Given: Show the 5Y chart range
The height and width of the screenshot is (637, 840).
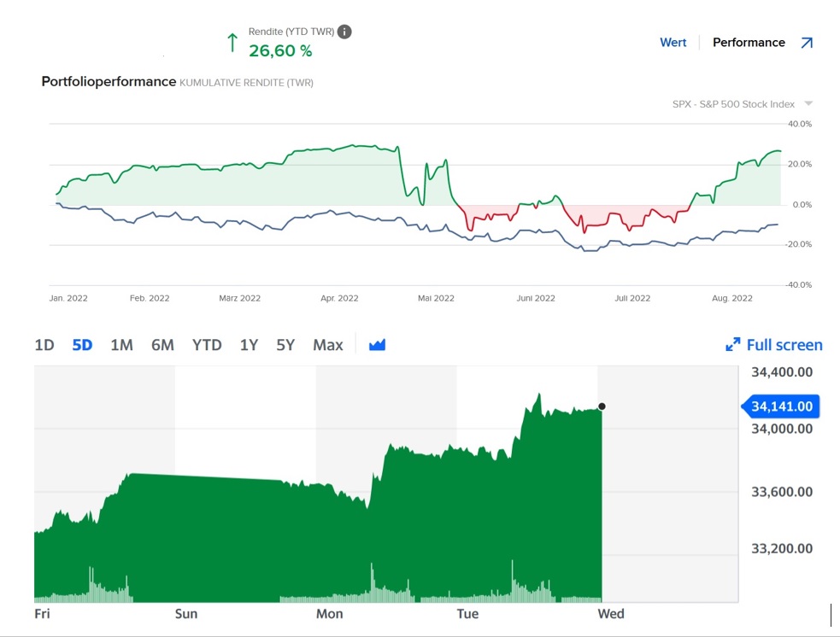Looking at the screenshot, I should pos(285,345).
